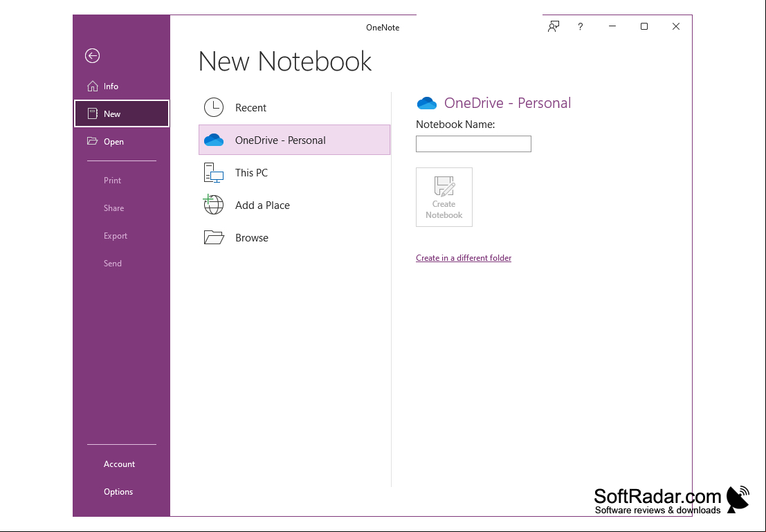Open the feedback person icon
Viewport: 766px width, 532px height.
coord(553,26)
